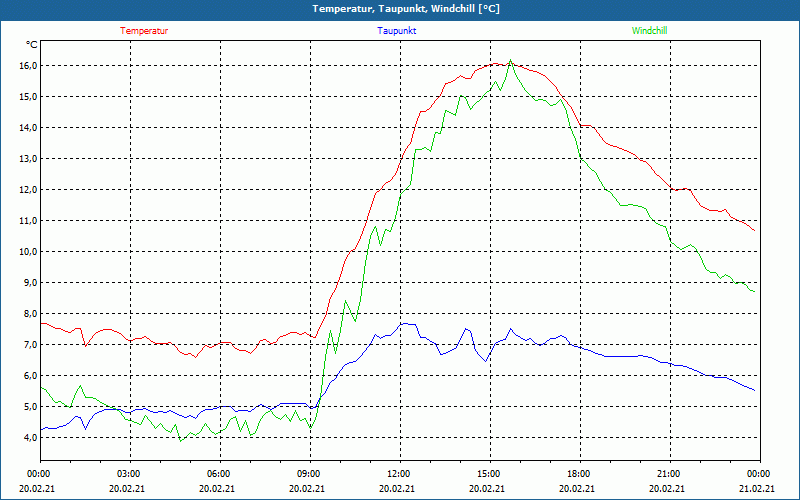The image size is (800, 500).
Task: Click the 4,0 value on the y-axis
Action: coord(30,438)
